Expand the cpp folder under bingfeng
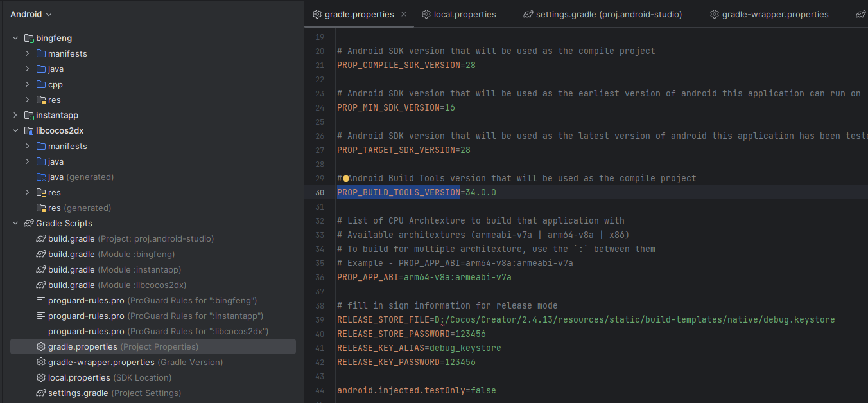This screenshot has width=868, height=403. tap(28, 85)
